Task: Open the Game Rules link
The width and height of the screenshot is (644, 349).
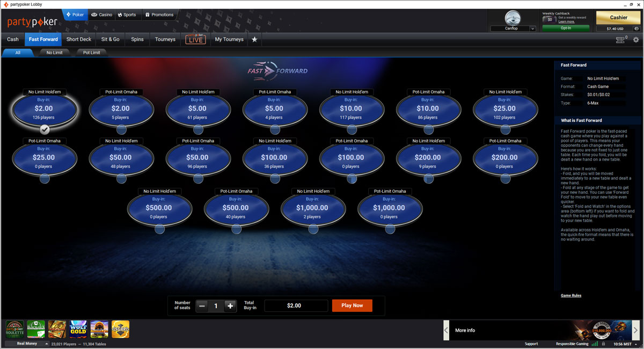Action: [x=571, y=295]
